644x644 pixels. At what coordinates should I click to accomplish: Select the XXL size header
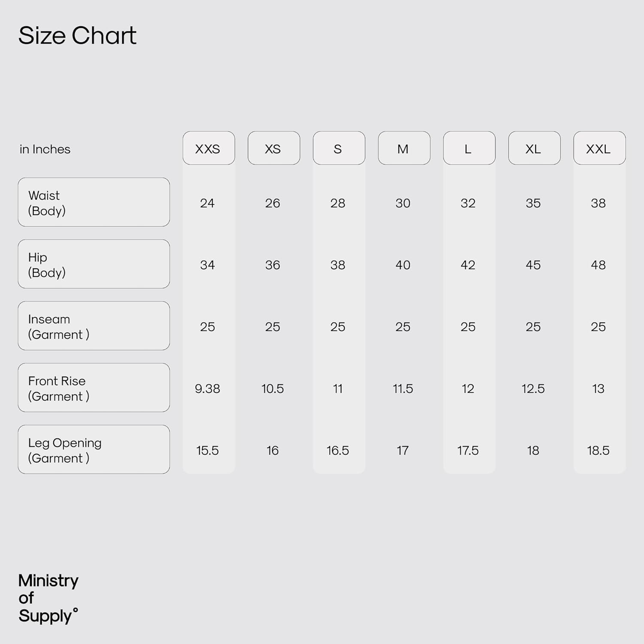[x=599, y=149]
